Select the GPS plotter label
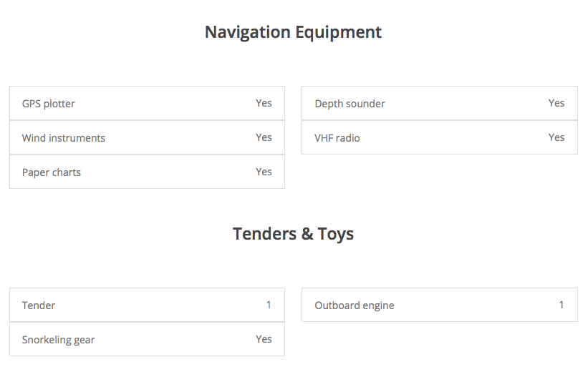Screen dimensions: 588x367 49,104
